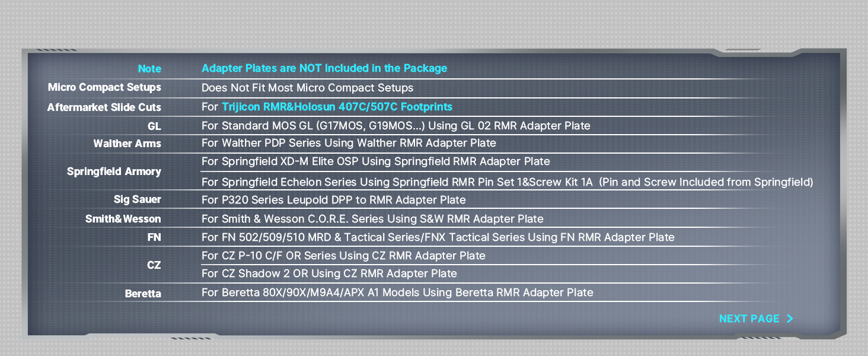
Task: Click the Smith & Wesson C.O.R.E. Series entry
Action: pyautogui.click(x=372, y=219)
